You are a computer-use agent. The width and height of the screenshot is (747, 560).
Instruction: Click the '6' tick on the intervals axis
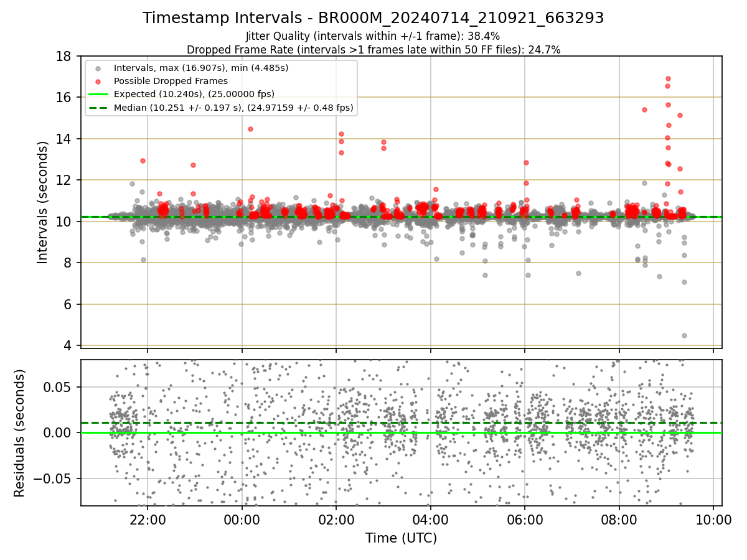(67, 304)
